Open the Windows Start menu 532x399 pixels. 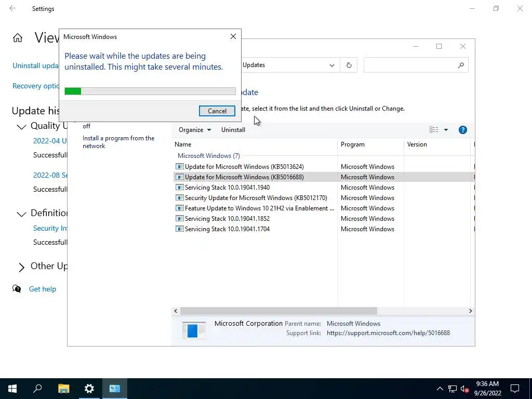12,389
